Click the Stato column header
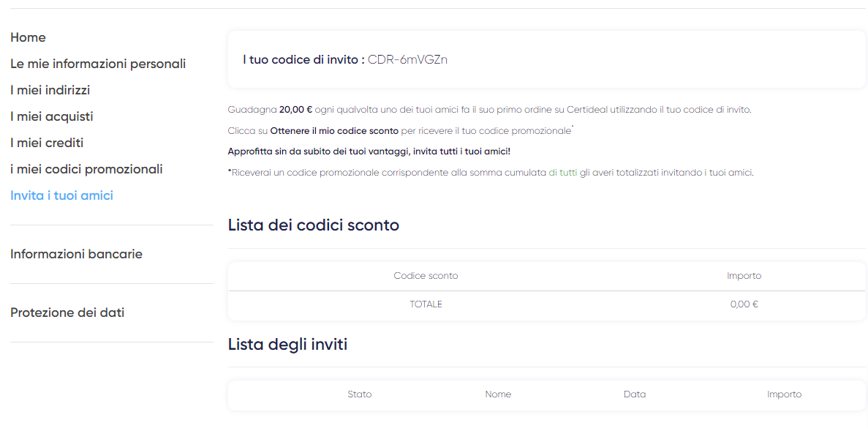Image resolution: width=868 pixels, height=442 pixels. tap(359, 394)
